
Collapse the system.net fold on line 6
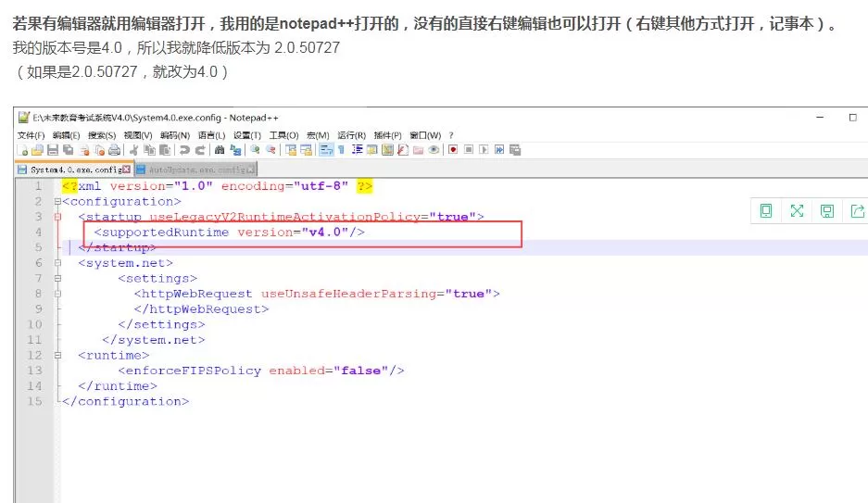tap(57, 263)
